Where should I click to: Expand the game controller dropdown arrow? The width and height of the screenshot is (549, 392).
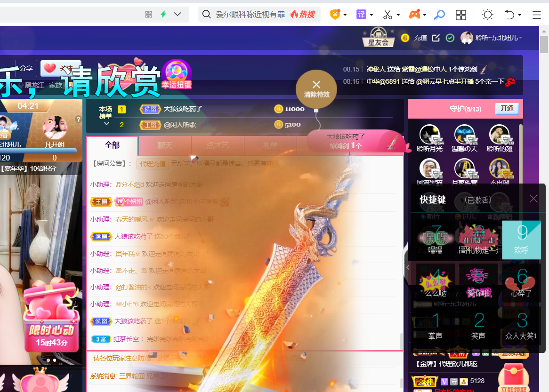pyautogui.click(x=425, y=15)
